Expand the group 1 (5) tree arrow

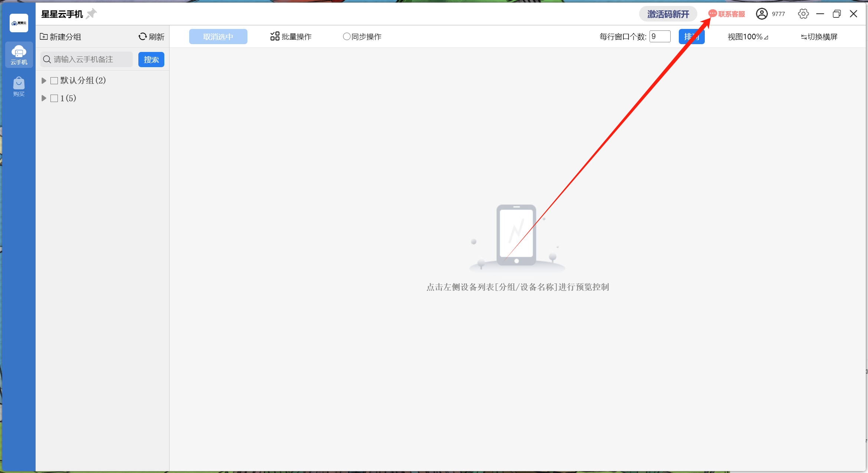(44, 98)
